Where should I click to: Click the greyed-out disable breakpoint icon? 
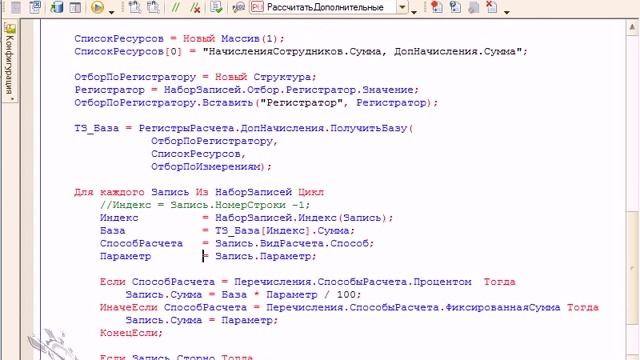(x=473, y=7)
